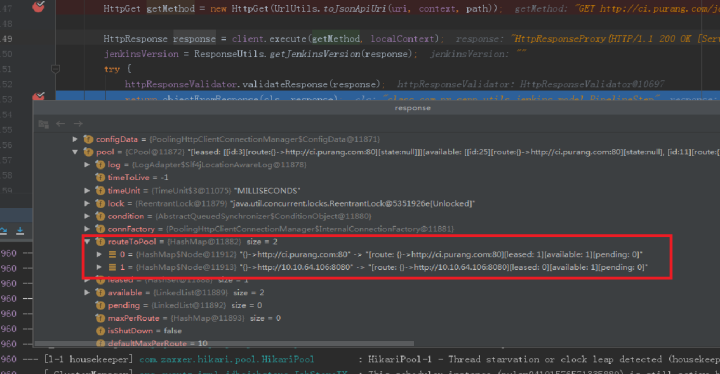
Task: Click the Step Over icon in debugger toolbar
Action: [3, 231]
